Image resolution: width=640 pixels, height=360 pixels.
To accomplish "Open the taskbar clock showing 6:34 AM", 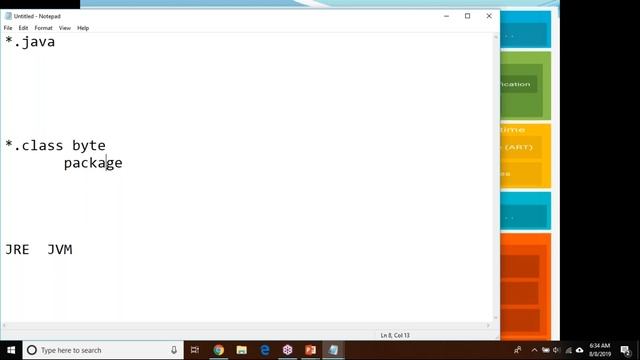I will (600, 350).
